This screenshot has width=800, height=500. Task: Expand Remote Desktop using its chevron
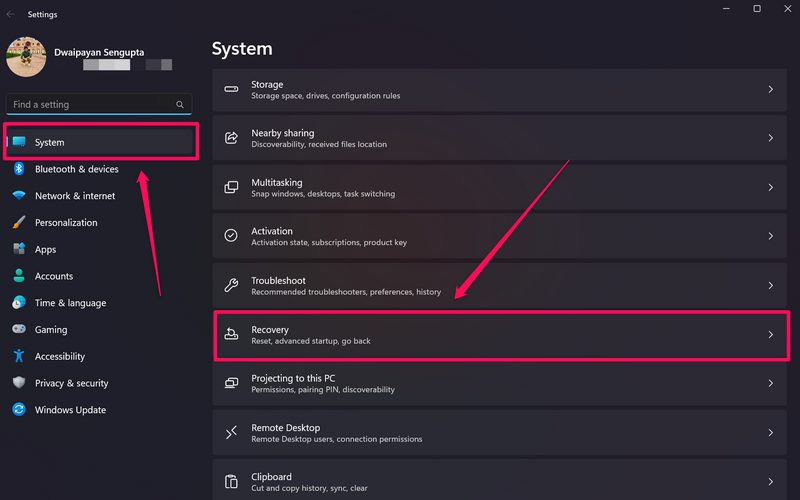click(x=770, y=433)
